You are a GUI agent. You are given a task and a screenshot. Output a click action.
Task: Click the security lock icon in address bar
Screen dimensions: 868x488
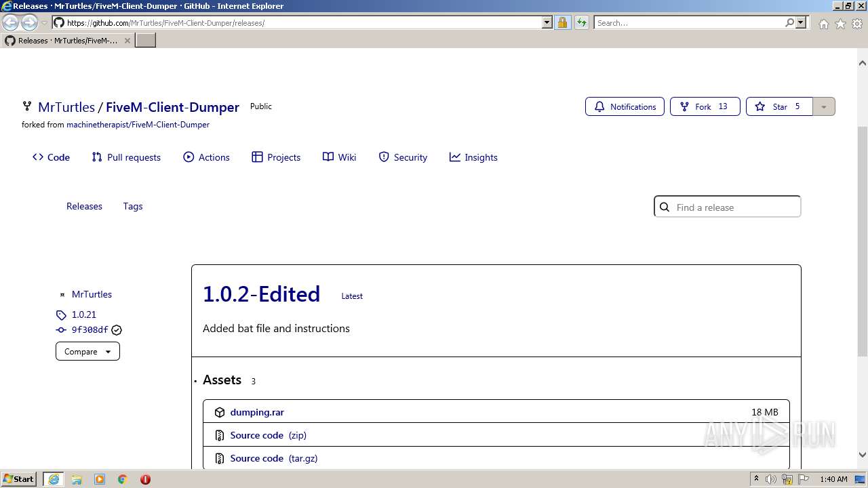[562, 22]
